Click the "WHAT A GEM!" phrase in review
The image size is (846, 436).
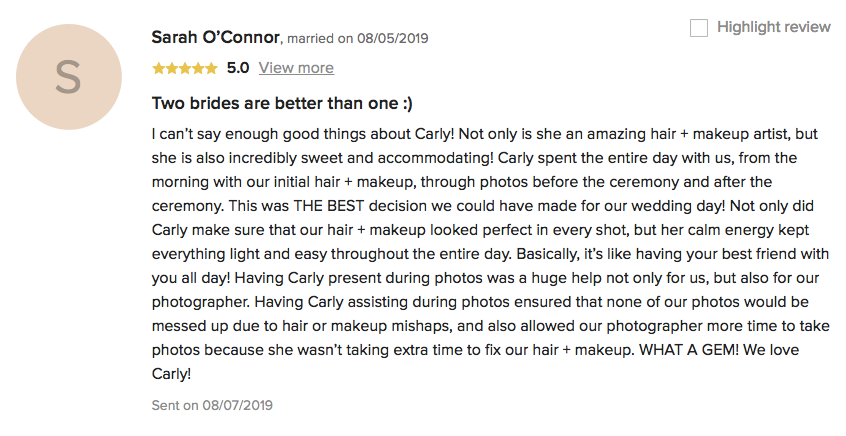tap(666, 352)
